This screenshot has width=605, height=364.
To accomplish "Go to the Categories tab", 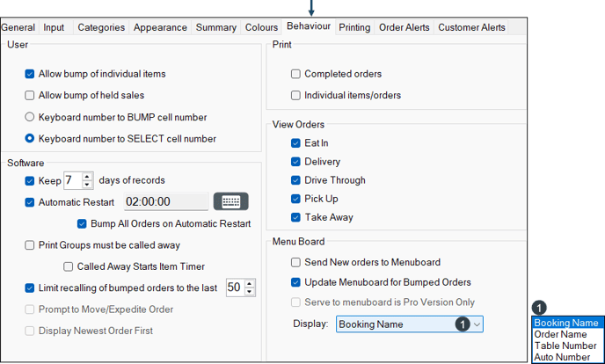I will point(101,27).
